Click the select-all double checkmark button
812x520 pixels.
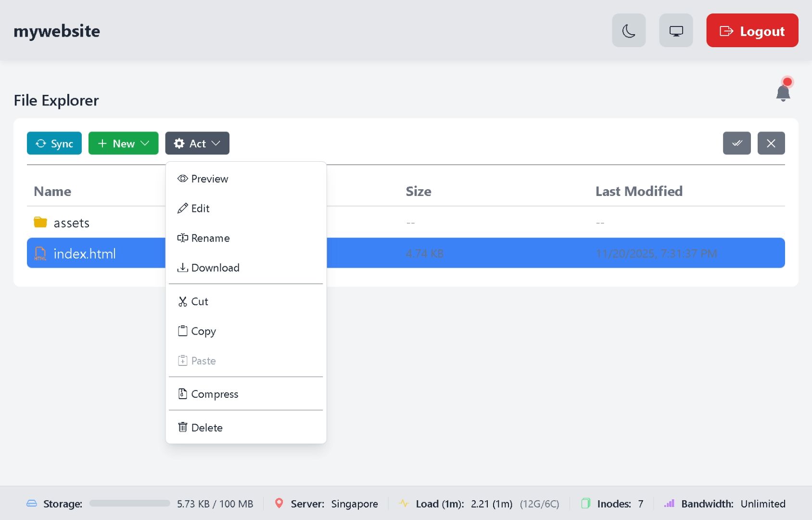click(736, 143)
